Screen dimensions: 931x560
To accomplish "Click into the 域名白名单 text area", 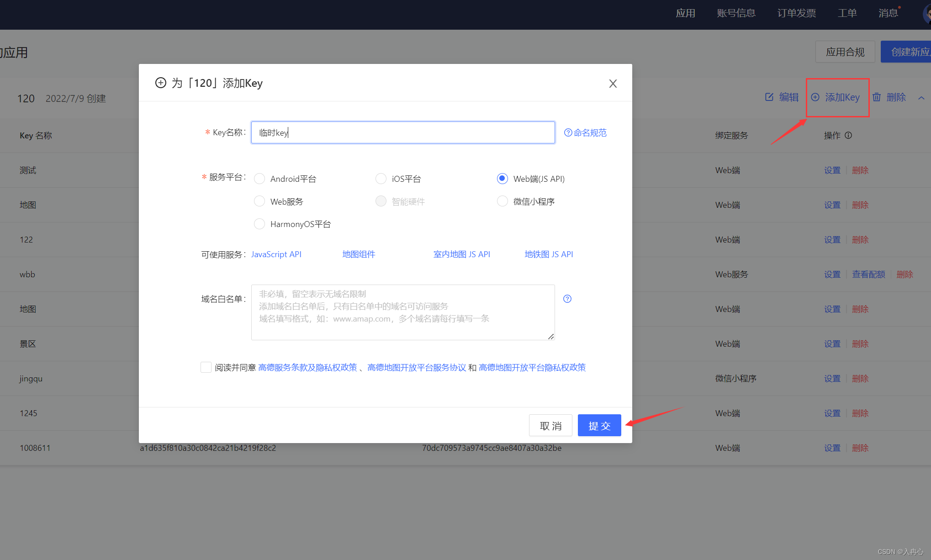I will 402,312.
